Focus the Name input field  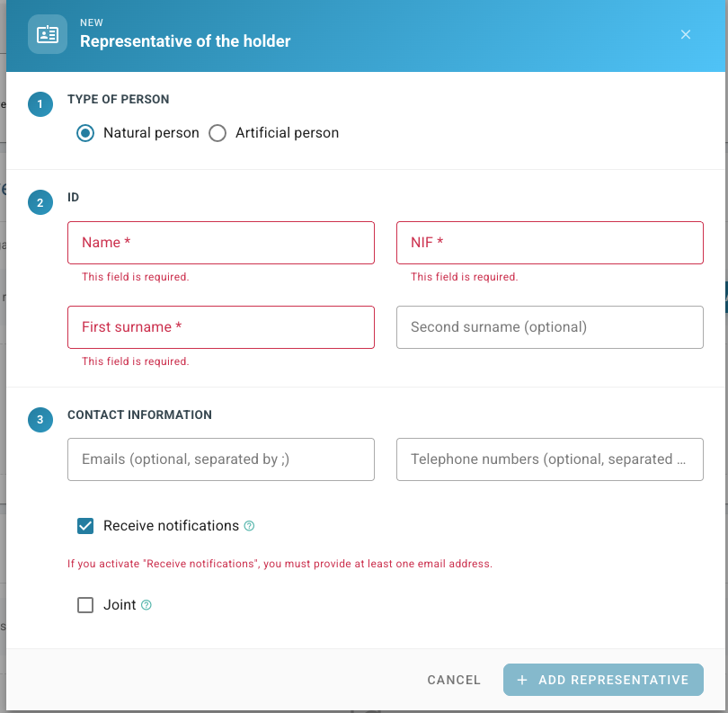click(x=221, y=243)
